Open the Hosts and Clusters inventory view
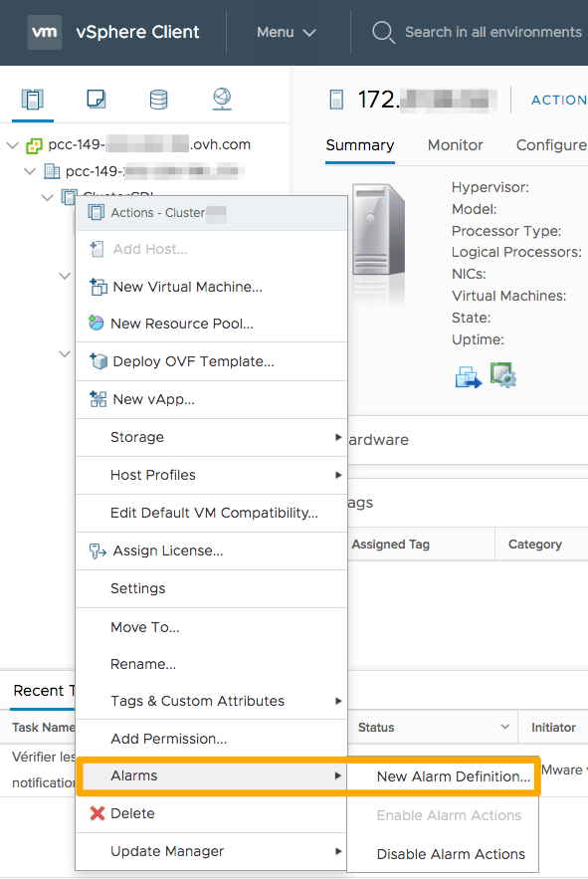The width and height of the screenshot is (588, 879). [x=33, y=100]
